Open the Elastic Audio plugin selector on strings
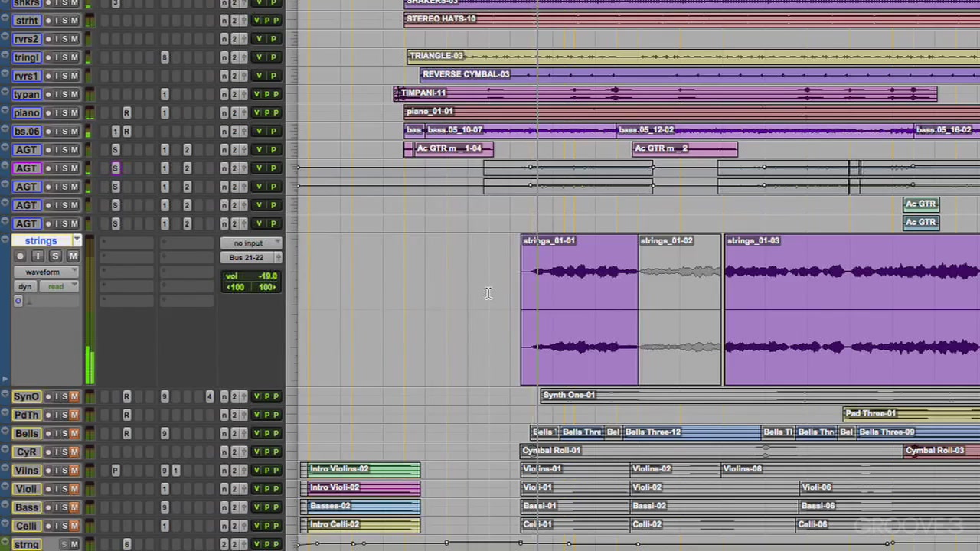 pos(18,301)
